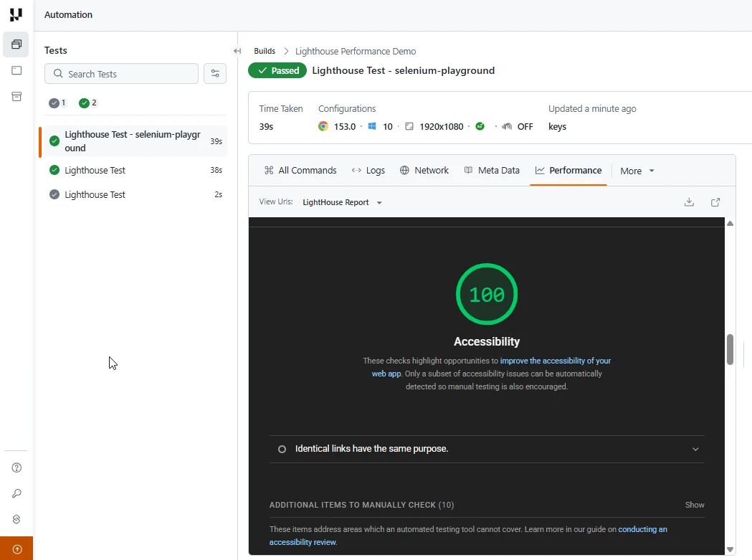Click the Builds breadcrumb link
The height and width of the screenshot is (560, 752).
(x=265, y=51)
